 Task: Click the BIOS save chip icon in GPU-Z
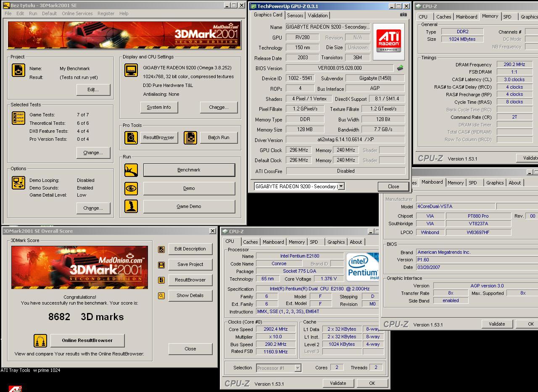coord(400,68)
